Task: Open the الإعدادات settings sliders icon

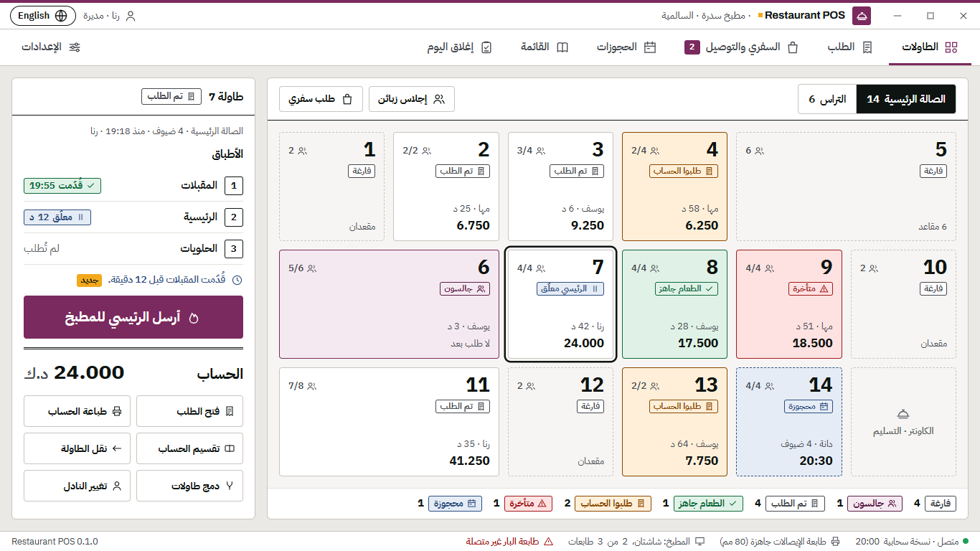Action: tap(75, 47)
